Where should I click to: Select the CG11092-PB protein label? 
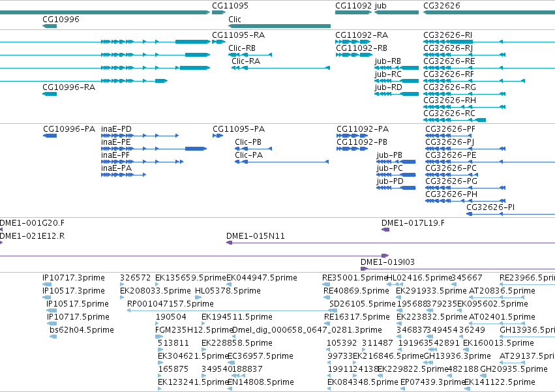coord(362,142)
